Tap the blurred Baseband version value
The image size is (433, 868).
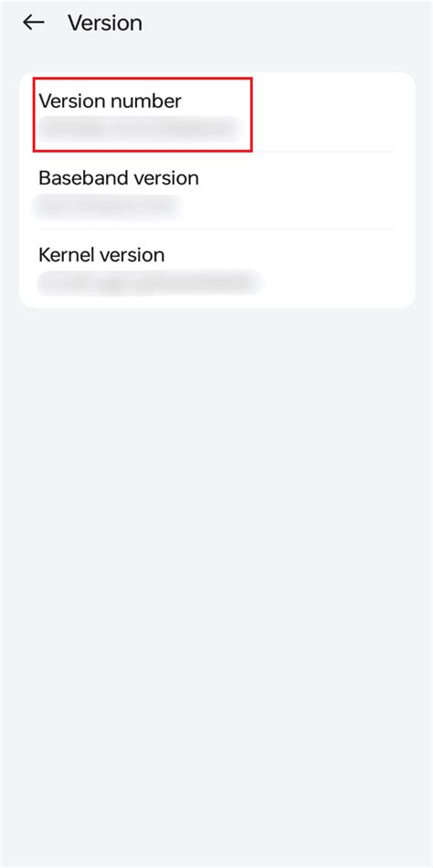[x=108, y=206]
